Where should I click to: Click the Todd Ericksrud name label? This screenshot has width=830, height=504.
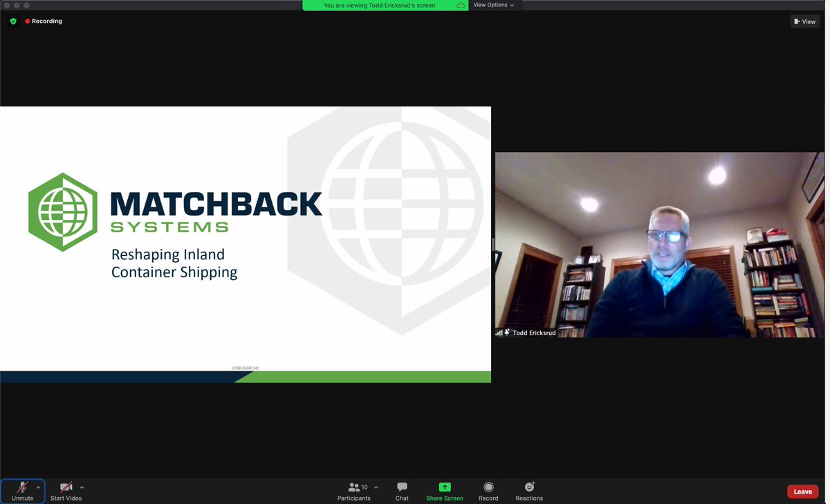coord(534,333)
